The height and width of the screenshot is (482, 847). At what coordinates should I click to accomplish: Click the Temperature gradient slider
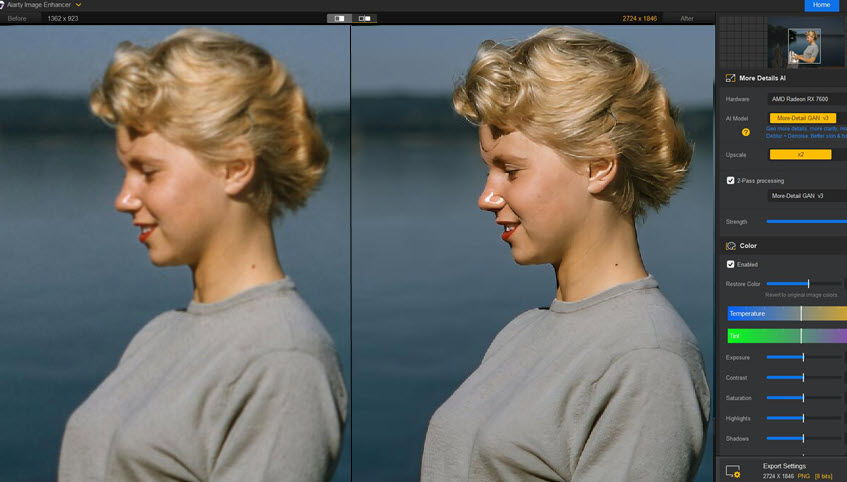pyautogui.click(x=786, y=313)
